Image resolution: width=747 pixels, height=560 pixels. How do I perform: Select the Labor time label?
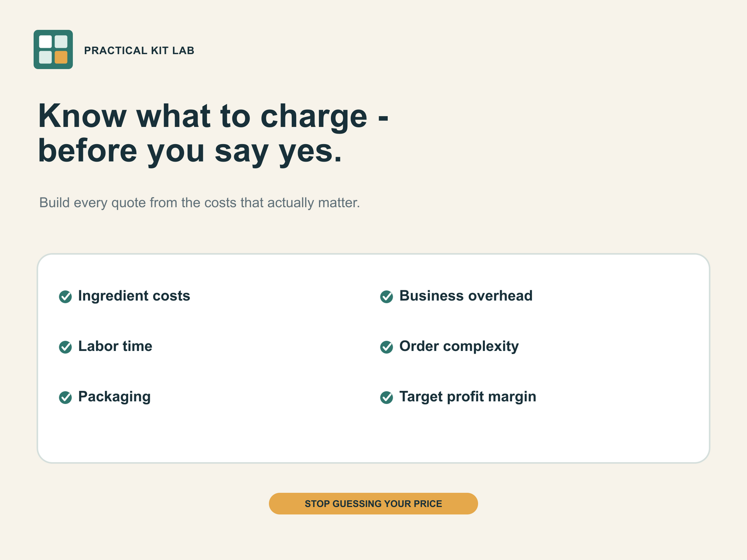click(115, 346)
